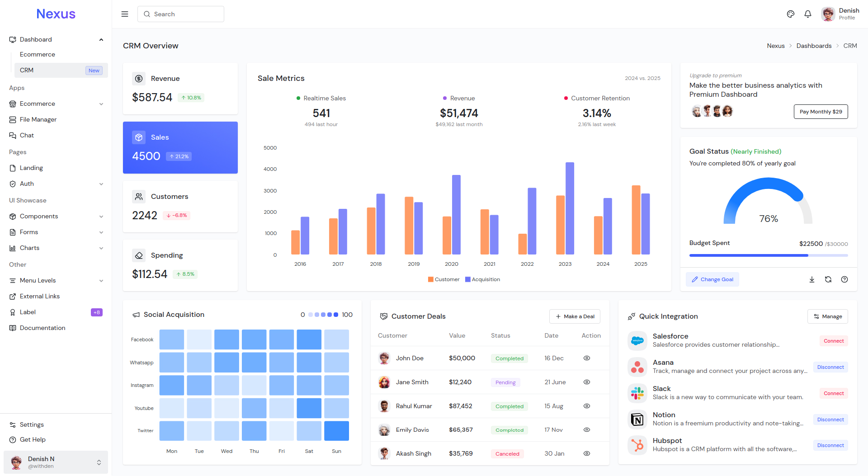
Task: Open the theme palette icon
Action: (x=790, y=14)
